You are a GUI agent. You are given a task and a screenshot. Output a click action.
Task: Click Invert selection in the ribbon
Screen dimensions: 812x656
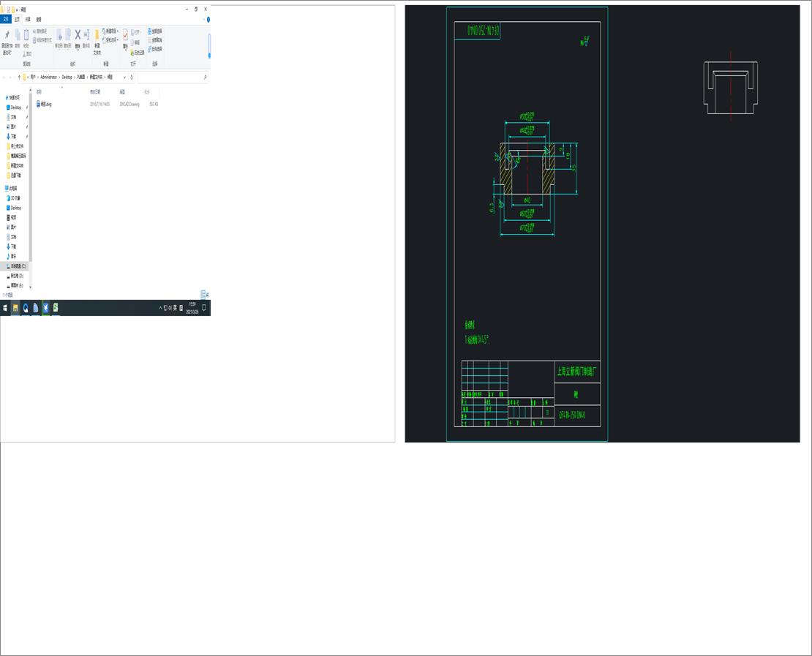point(155,49)
